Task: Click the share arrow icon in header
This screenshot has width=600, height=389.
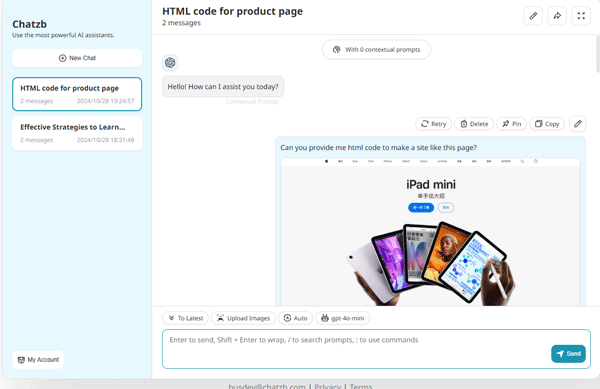Action: click(557, 16)
